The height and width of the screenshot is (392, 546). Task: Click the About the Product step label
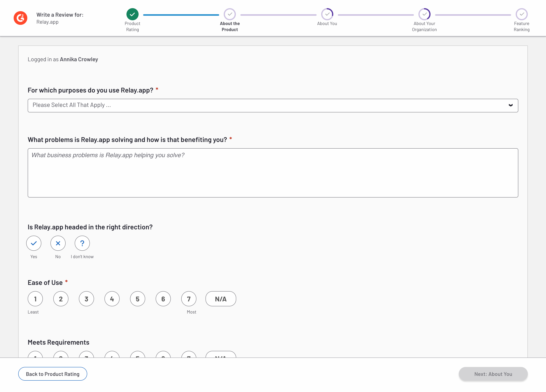pos(230,27)
